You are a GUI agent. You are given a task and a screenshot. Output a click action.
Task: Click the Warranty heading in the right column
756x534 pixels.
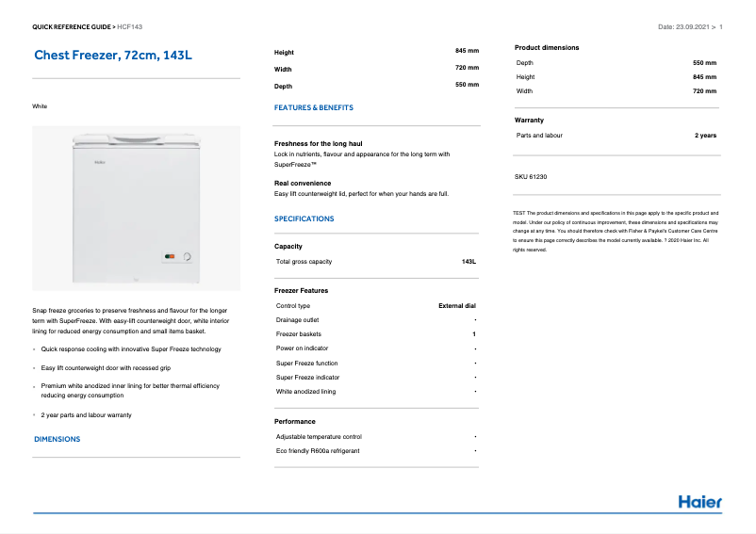coord(529,121)
